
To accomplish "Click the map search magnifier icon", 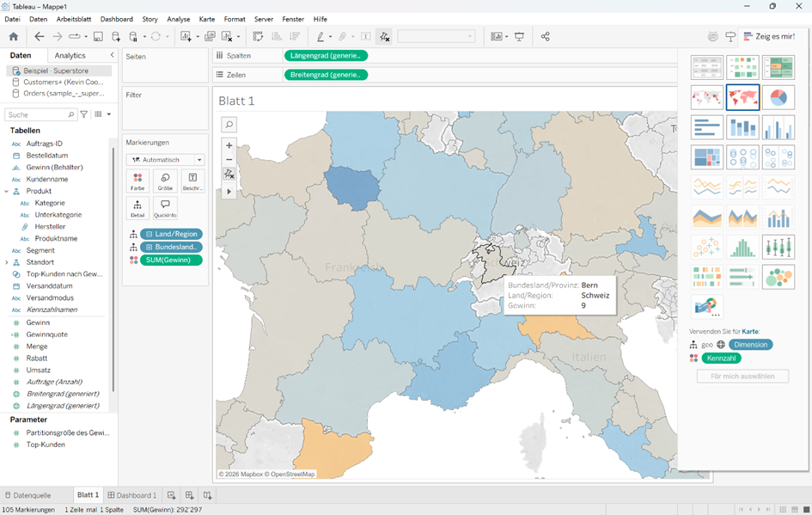I will [x=229, y=125].
